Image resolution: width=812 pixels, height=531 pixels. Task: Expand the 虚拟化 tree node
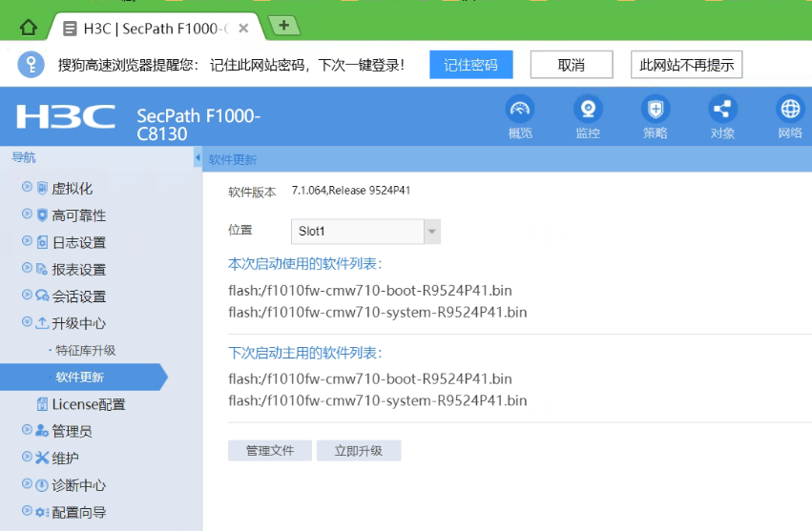pyautogui.click(x=27, y=187)
